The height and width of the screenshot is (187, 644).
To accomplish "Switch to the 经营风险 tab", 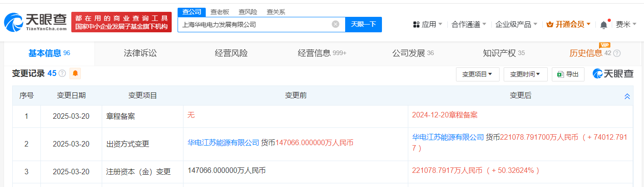I will pyautogui.click(x=231, y=53).
